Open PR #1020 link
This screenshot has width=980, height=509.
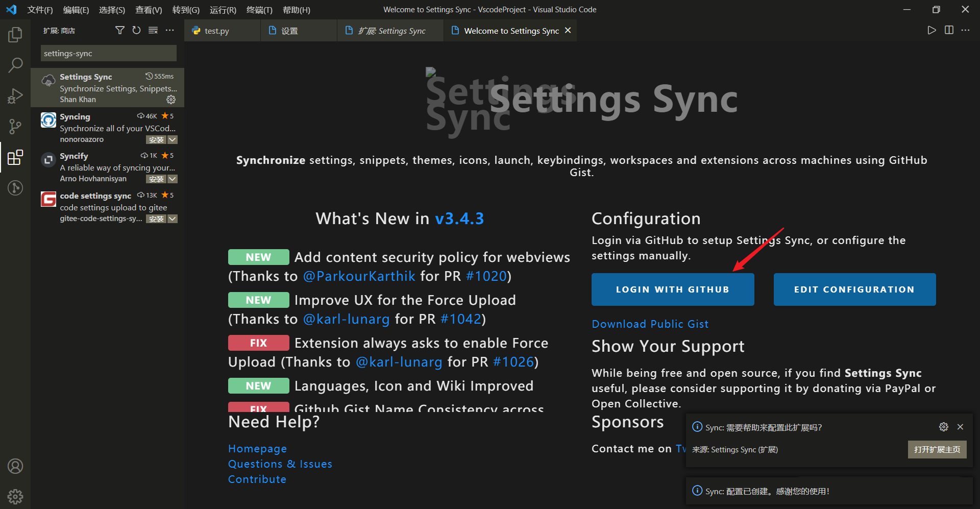(486, 276)
